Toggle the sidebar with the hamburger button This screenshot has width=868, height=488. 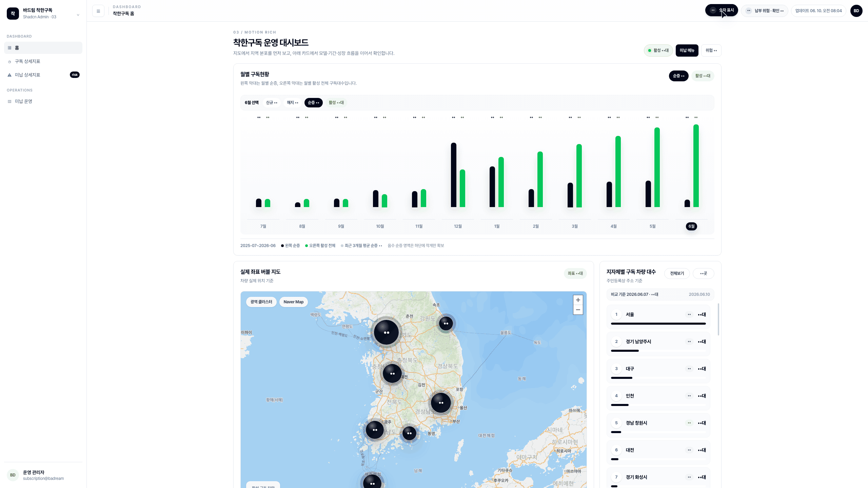tap(98, 11)
